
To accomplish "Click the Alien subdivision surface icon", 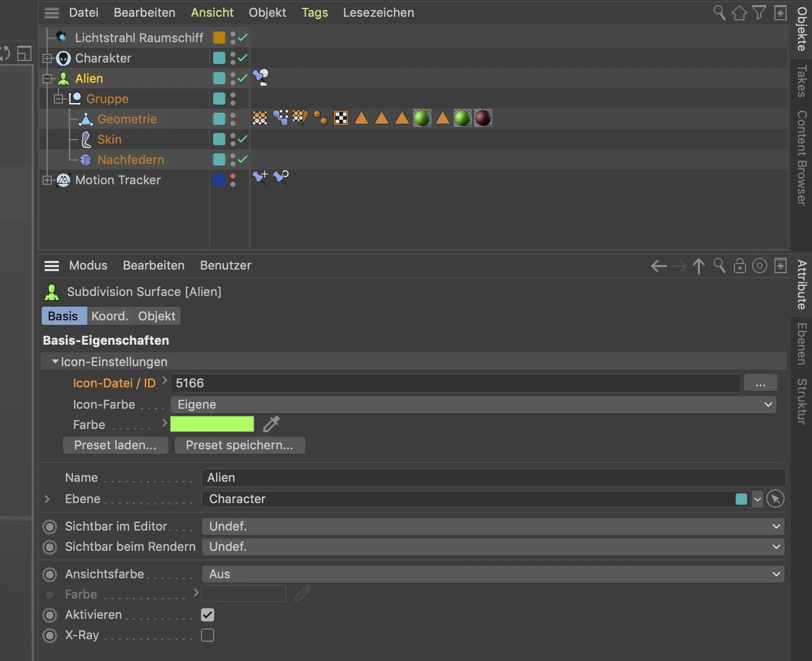I will (63, 79).
